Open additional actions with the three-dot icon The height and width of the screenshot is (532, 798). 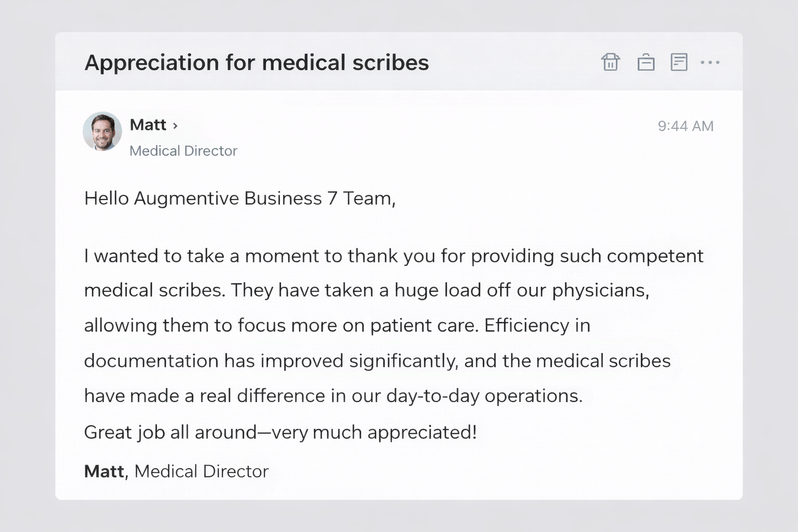711,62
